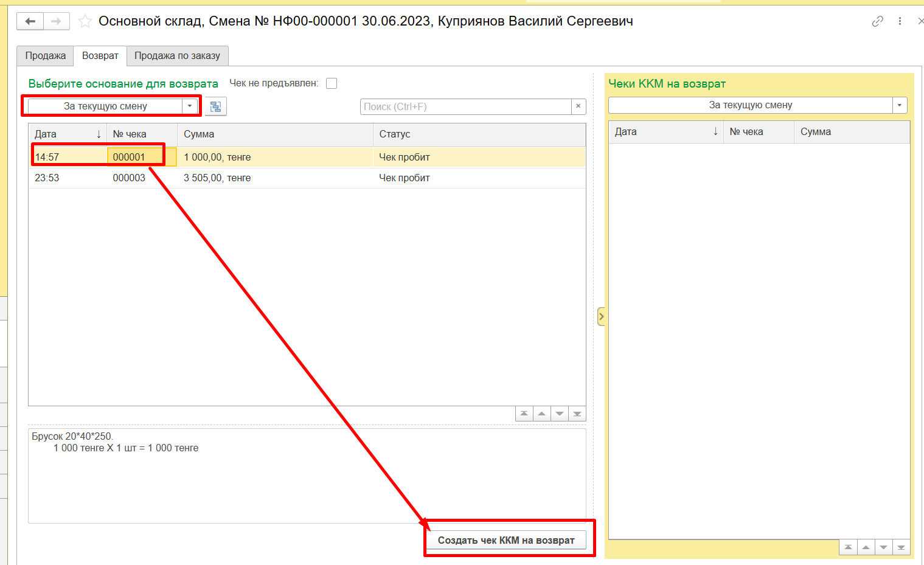924x565 pixels.
Task: Clear the search field with X
Action: 578,106
